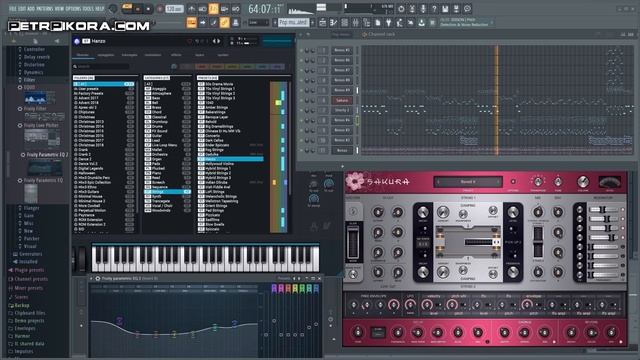The image size is (640, 360).
Task: Select the Hybrid Strings 1 preset
Action: [x=231, y=168]
